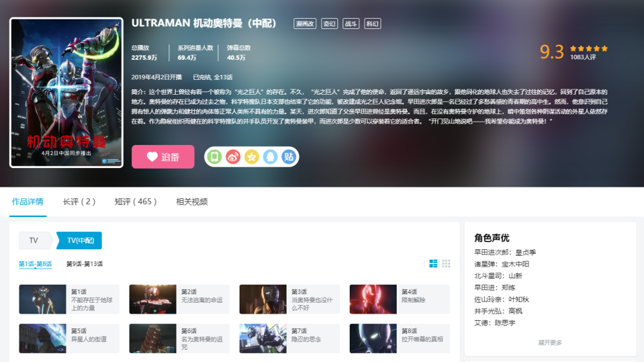Play episode 第1话 不能存在于地球上的力量
The height and width of the screenshot is (362, 644).
coord(69,299)
